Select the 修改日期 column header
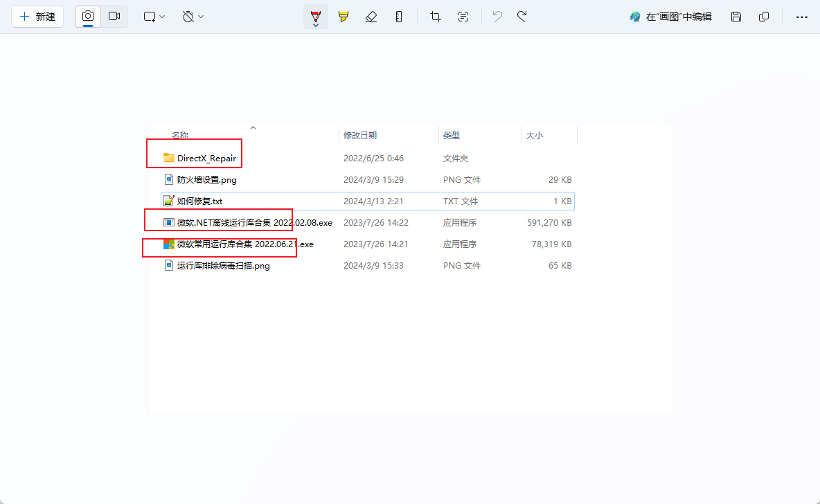Image resolution: width=820 pixels, height=504 pixels. (360, 136)
